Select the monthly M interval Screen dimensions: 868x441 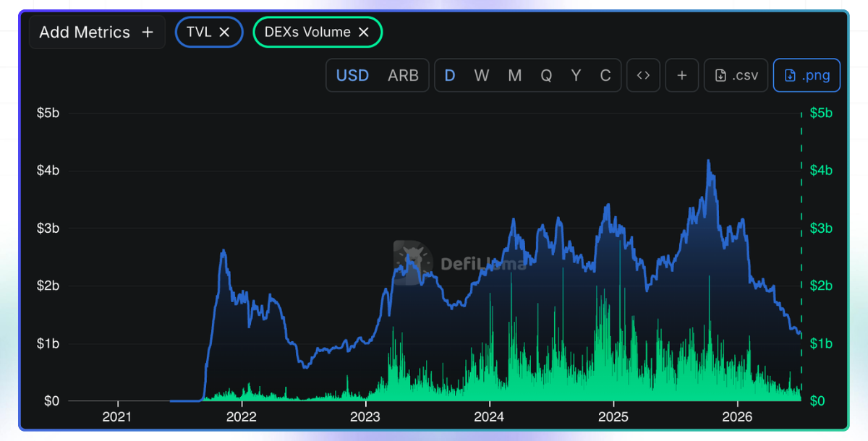(515, 75)
